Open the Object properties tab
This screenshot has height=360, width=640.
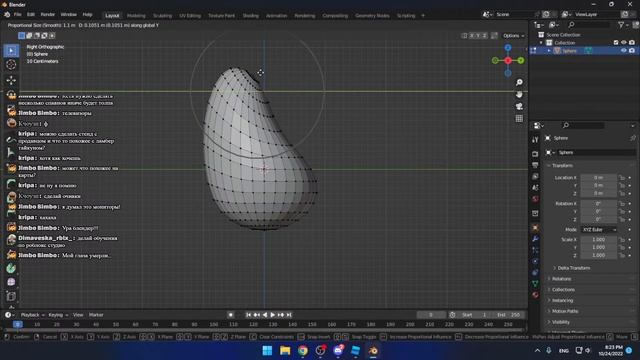pos(535,228)
